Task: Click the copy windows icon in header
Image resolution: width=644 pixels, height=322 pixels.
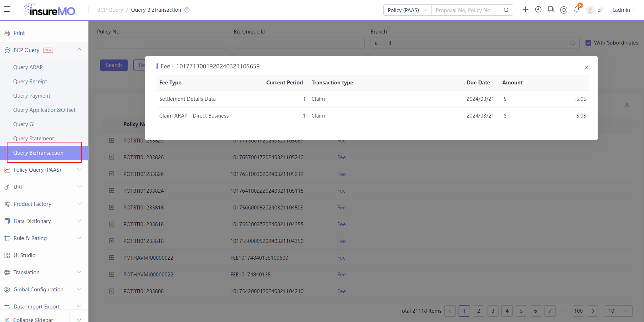Action: pos(551,10)
